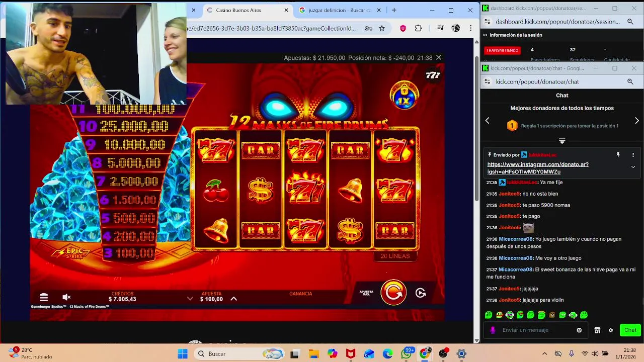The width and height of the screenshot is (644, 362).
Task: Zoom icon in session popout window
Action: tap(630, 22)
